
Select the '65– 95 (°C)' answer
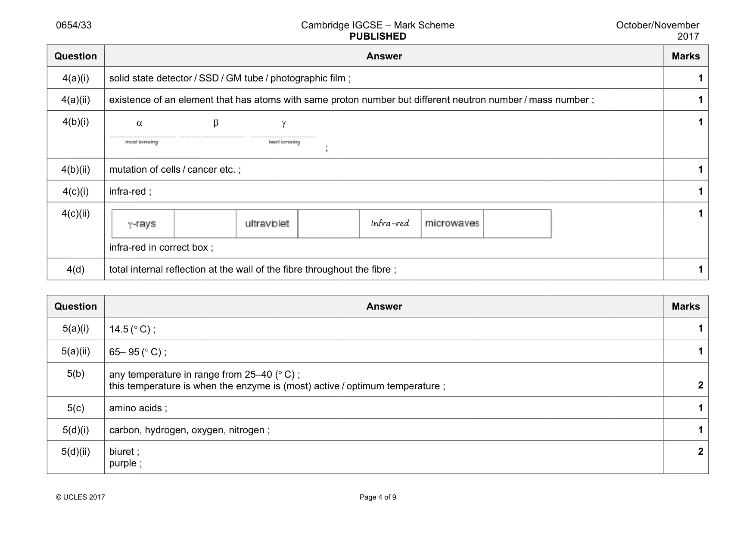point(138,352)
